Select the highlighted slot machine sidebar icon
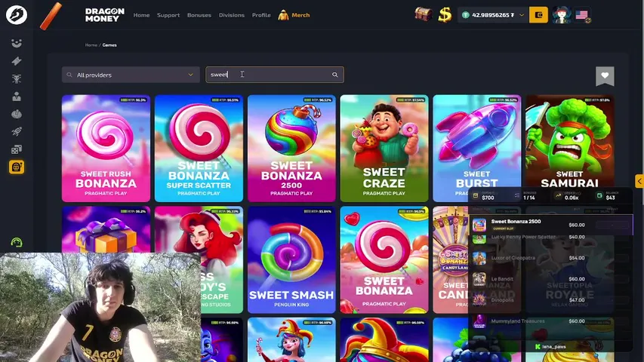 point(17,167)
